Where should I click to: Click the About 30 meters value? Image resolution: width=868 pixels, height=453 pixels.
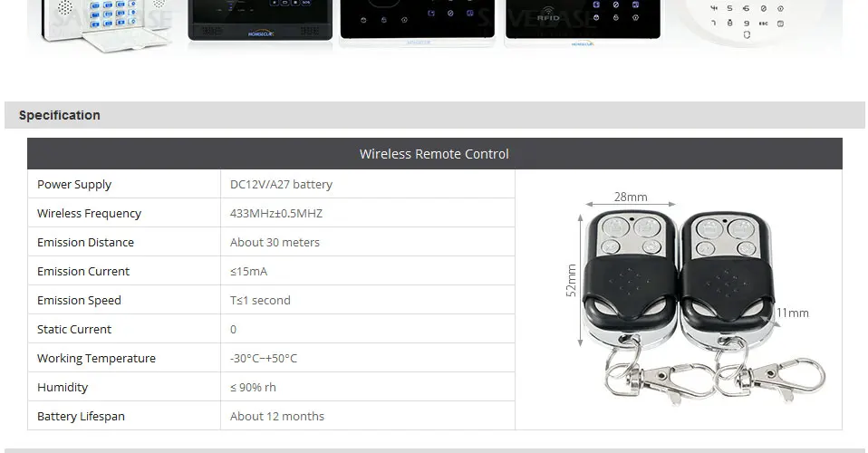(275, 243)
